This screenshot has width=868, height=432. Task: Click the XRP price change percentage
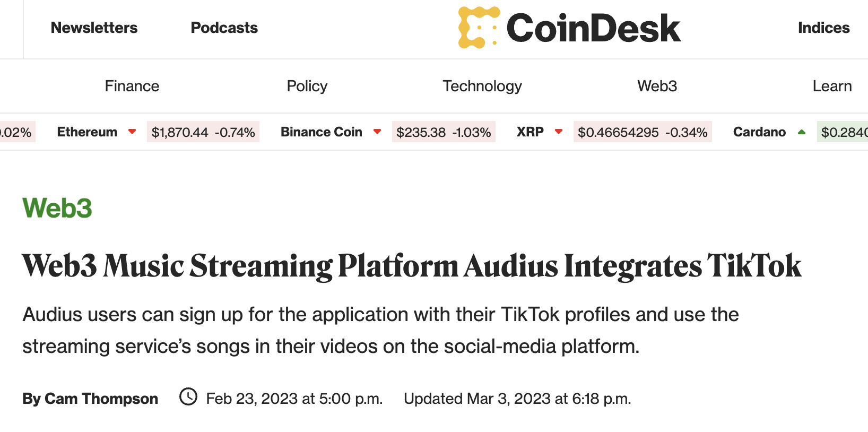pyautogui.click(x=688, y=132)
